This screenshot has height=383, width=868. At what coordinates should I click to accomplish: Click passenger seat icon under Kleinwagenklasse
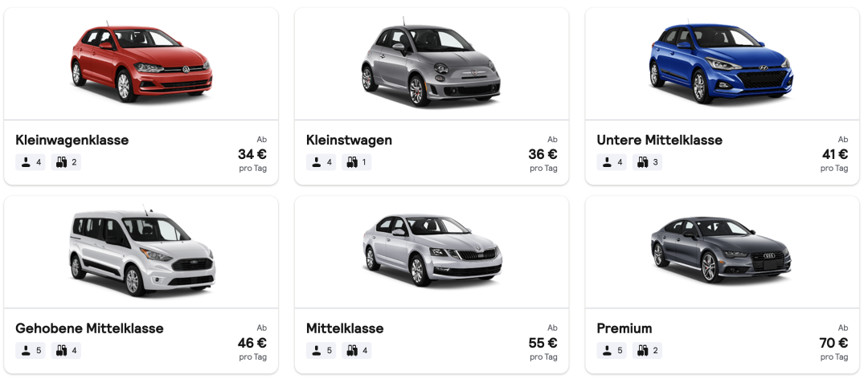26,162
